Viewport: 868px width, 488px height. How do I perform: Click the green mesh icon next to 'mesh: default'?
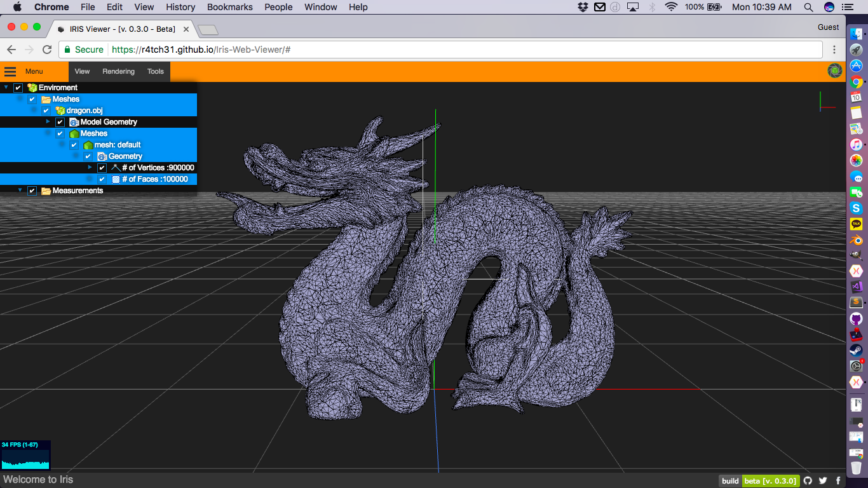pos(88,145)
